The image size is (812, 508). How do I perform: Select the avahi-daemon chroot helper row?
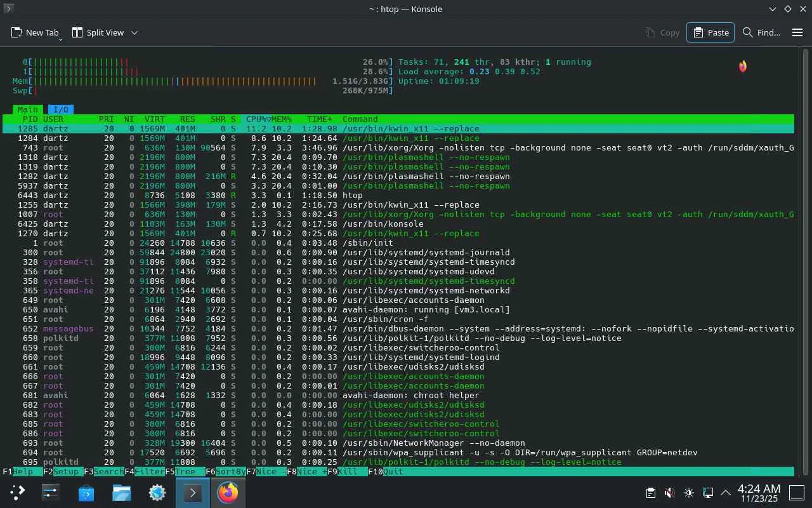pyautogui.click(x=398, y=395)
